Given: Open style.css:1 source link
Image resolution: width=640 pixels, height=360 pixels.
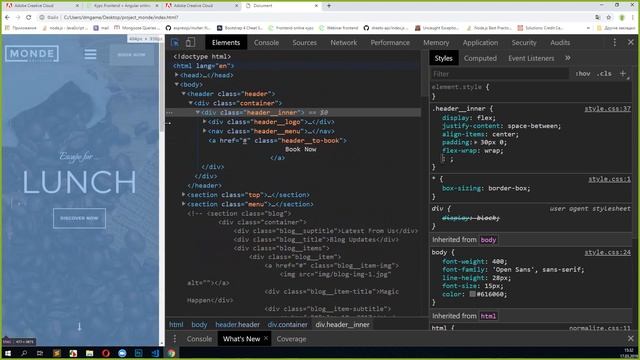Looking at the screenshot, I should coord(609,179).
